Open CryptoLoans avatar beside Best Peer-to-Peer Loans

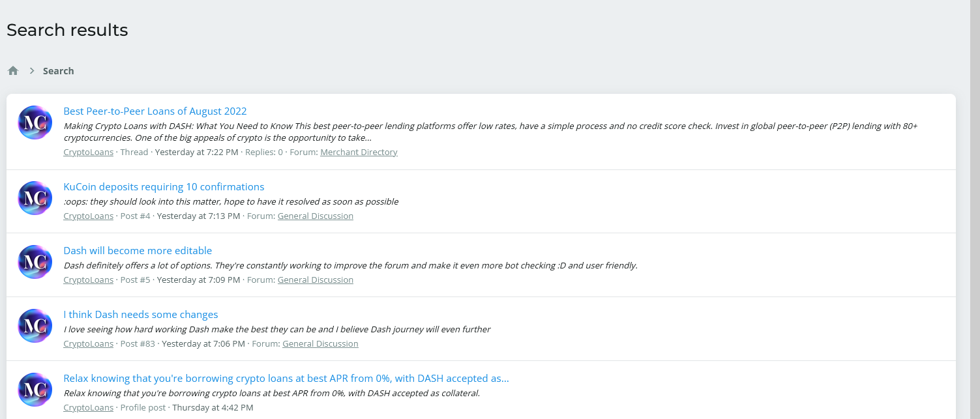[x=35, y=123]
